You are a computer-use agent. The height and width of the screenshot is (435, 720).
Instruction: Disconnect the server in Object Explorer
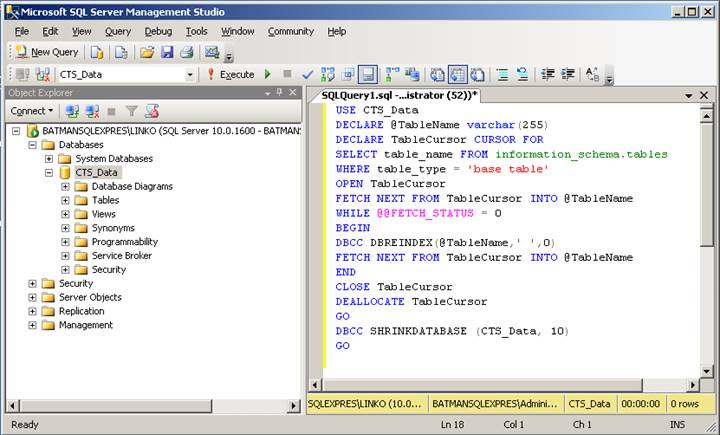click(x=92, y=111)
